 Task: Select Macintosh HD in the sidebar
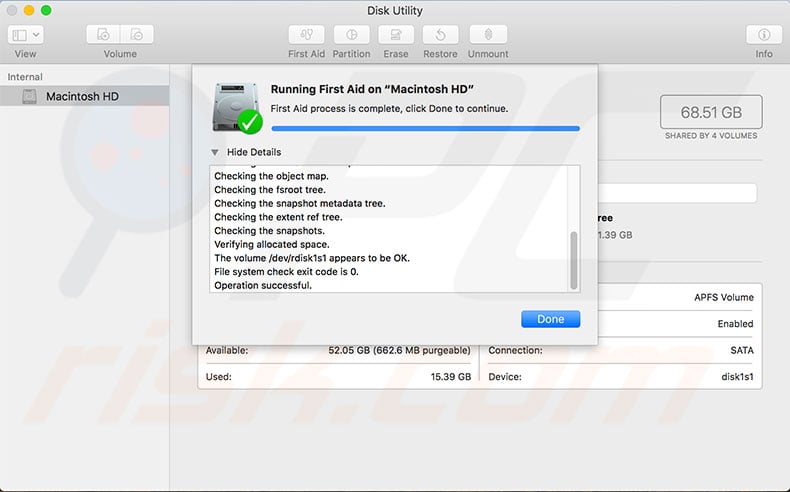(x=85, y=96)
